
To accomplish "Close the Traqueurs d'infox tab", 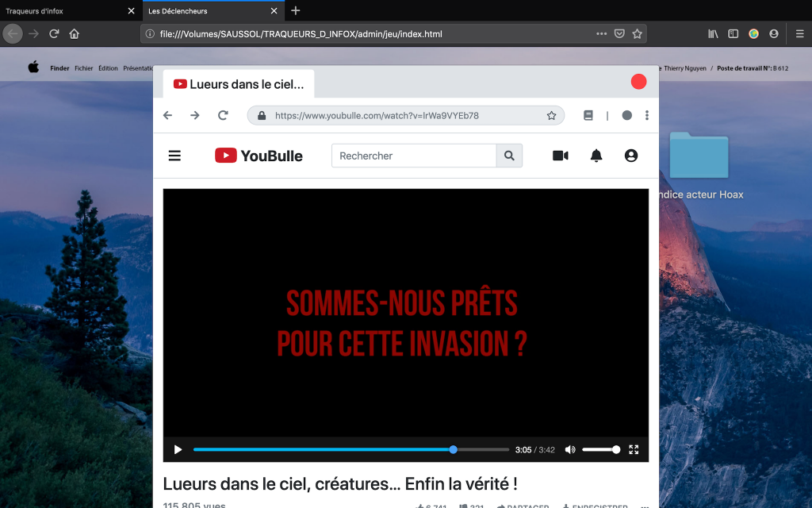I will pos(131,11).
